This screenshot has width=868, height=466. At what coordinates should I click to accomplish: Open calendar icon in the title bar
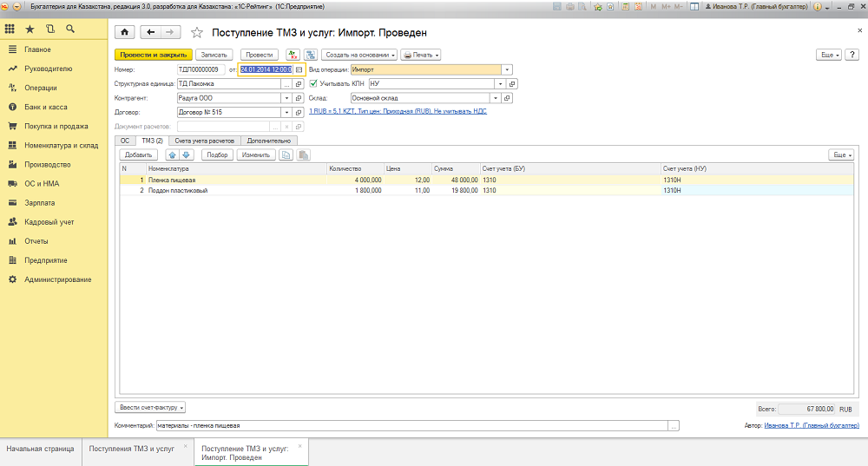[638, 7]
